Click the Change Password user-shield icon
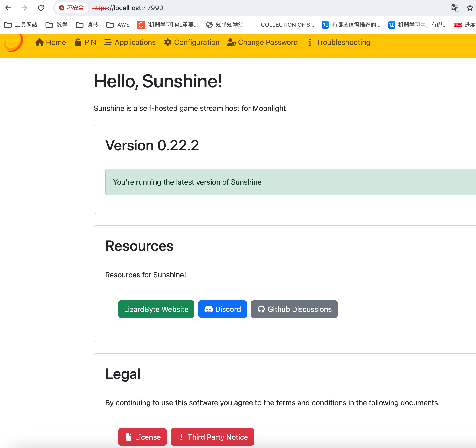The height and width of the screenshot is (448, 476). pyautogui.click(x=231, y=42)
